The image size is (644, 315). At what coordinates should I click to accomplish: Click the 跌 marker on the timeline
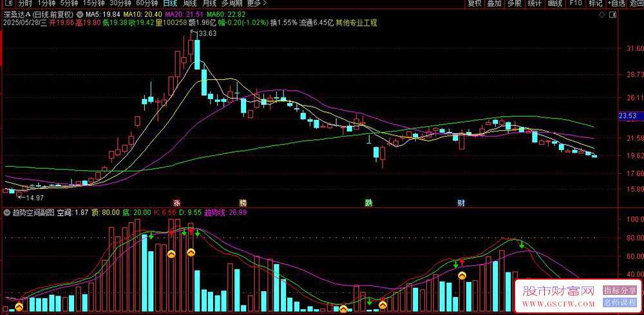click(x=369, y=203)
